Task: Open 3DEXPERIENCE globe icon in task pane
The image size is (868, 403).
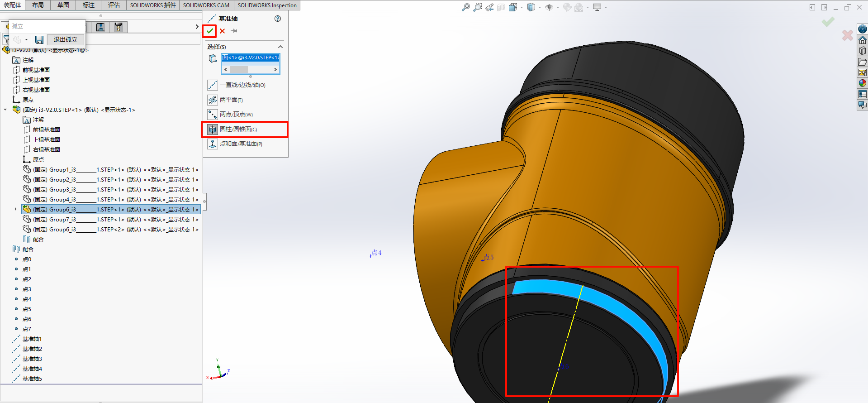Action: [x=863, y=29]
